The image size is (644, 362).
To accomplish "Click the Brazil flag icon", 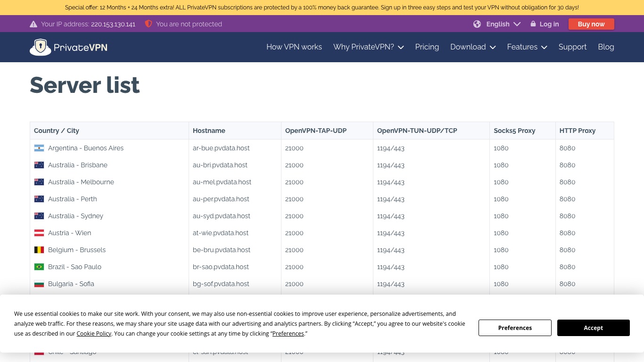I will [39, 267].
